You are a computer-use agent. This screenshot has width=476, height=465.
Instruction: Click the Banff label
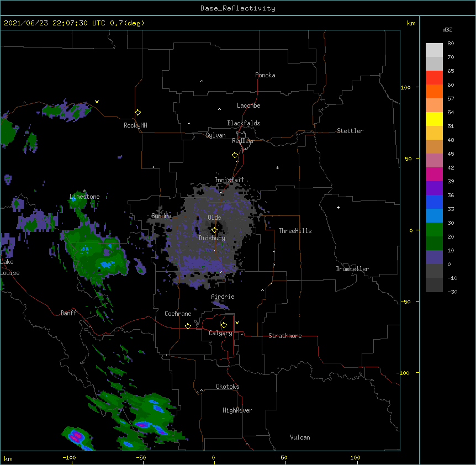tap(68, 313)
